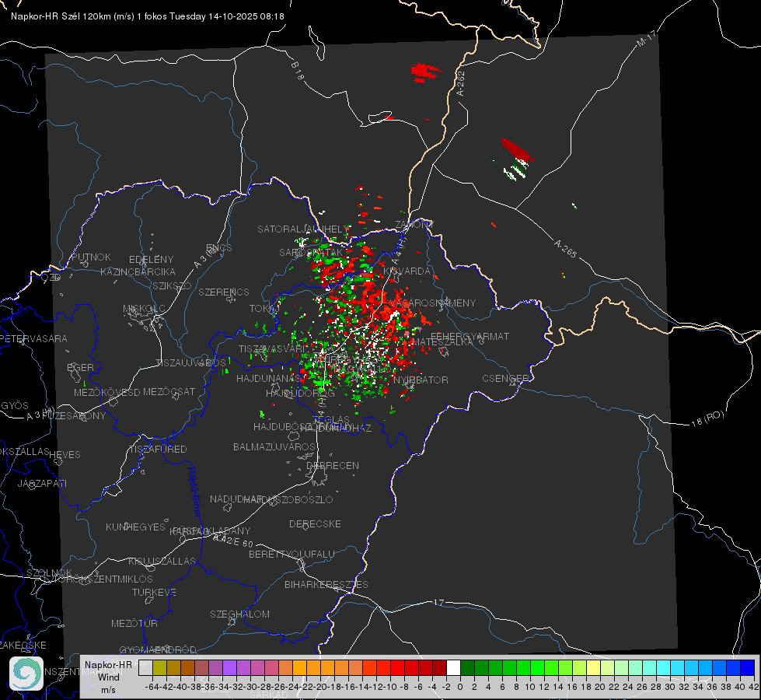Click the FEHÉRGYARMAT city label
This screenshot has height=700, width=761.
tap(470, 336)
